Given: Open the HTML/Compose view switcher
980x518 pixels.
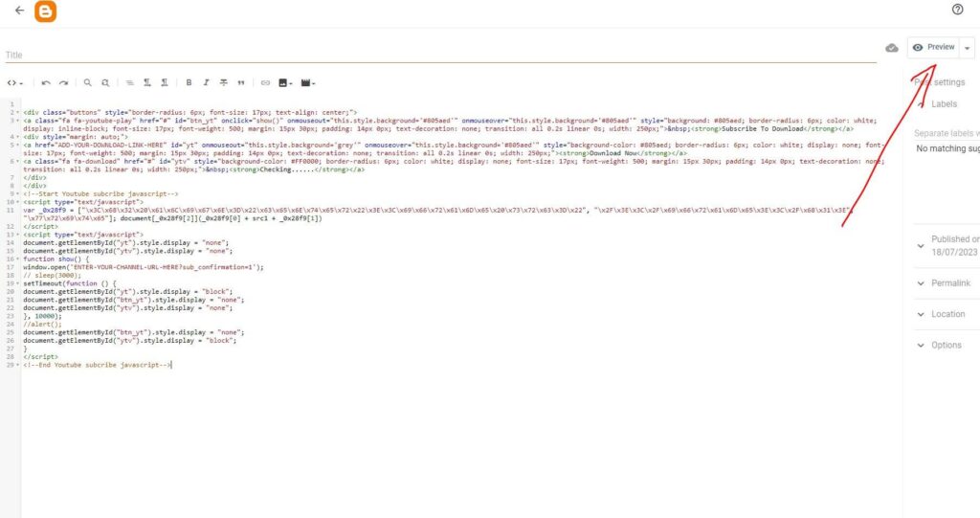Looking at the screenshot, I should tap(15, 82).
